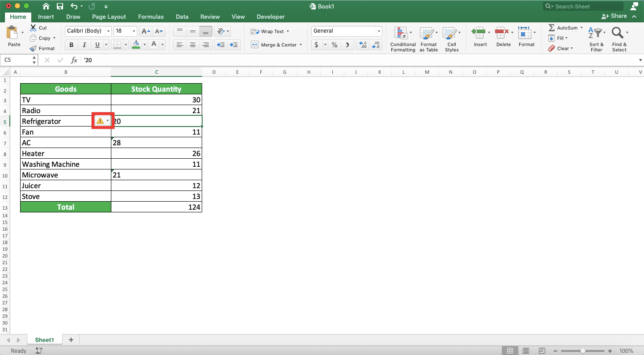This screenshot has width=644, height=355.
Task: Click the Increase Decimal icon
Action: pos(362,45)
